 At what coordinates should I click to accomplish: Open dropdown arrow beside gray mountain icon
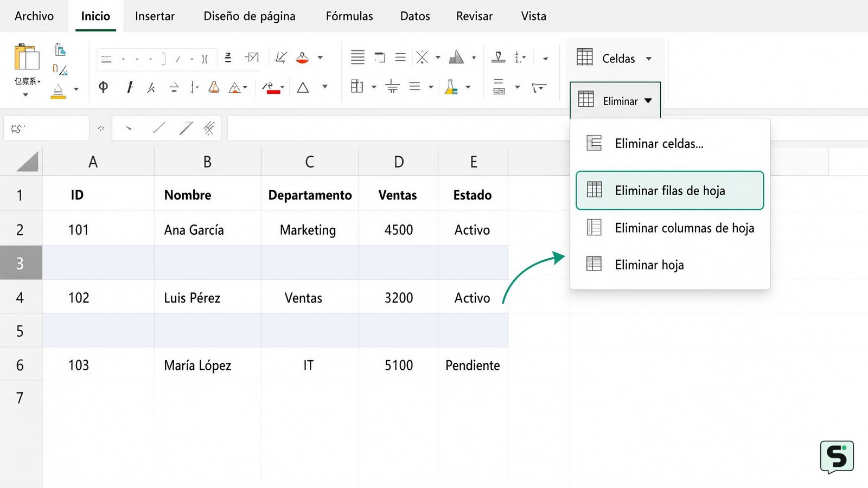[474, 57]
